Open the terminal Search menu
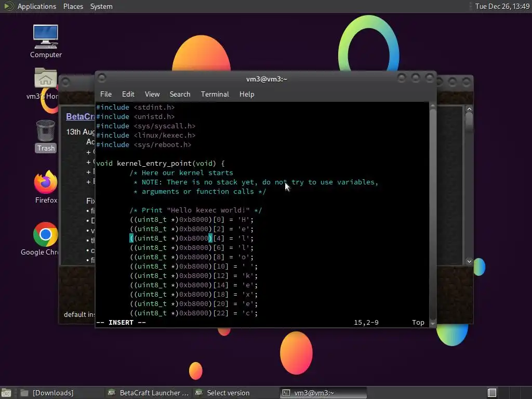532x399 pixels. pyautogui.click(x=180, y=95)
